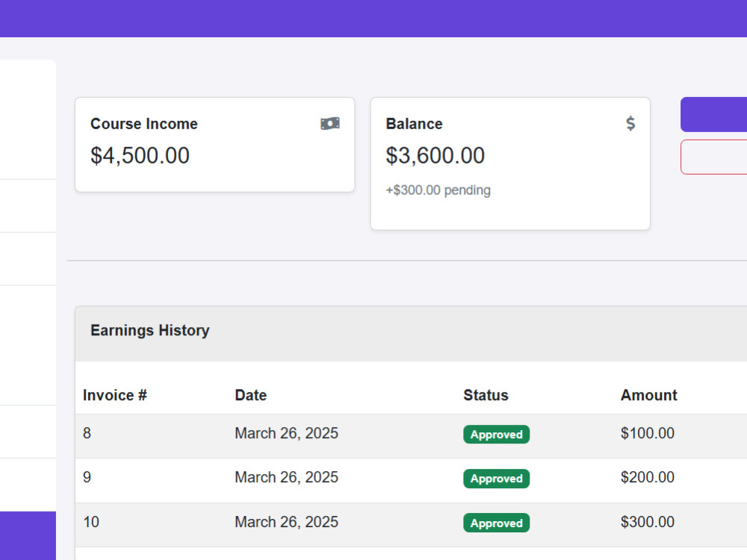Click the highlighted purple sidebar item
Screen dimensions: 747x560
click(28, 535)
